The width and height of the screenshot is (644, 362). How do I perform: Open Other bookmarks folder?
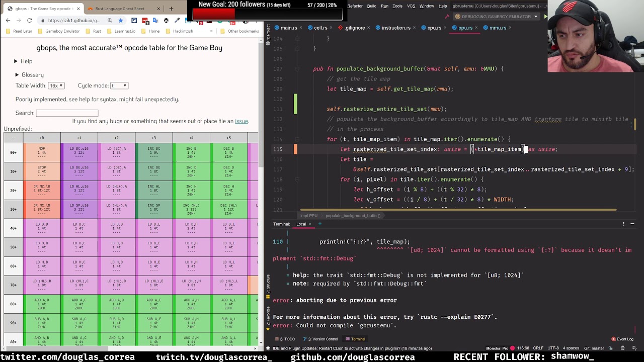point(239,31)
